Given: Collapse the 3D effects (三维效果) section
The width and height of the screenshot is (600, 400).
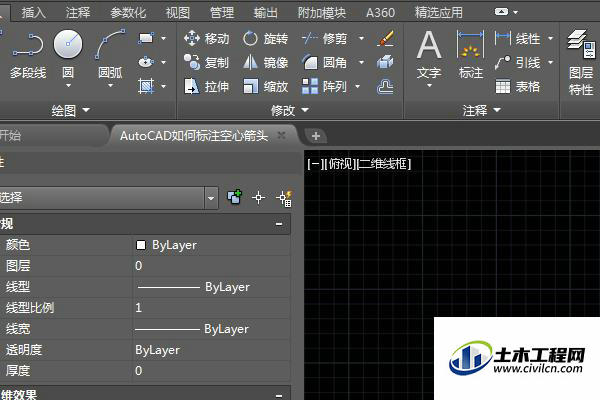Looking at the screenshot, I should (279, 395).
